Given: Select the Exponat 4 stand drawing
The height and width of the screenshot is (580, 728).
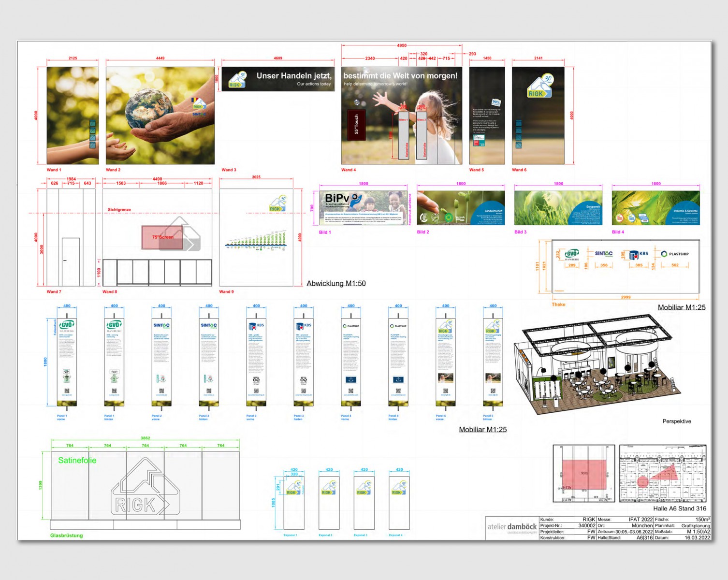Looking at the screenshot, I should coord(399,503).
